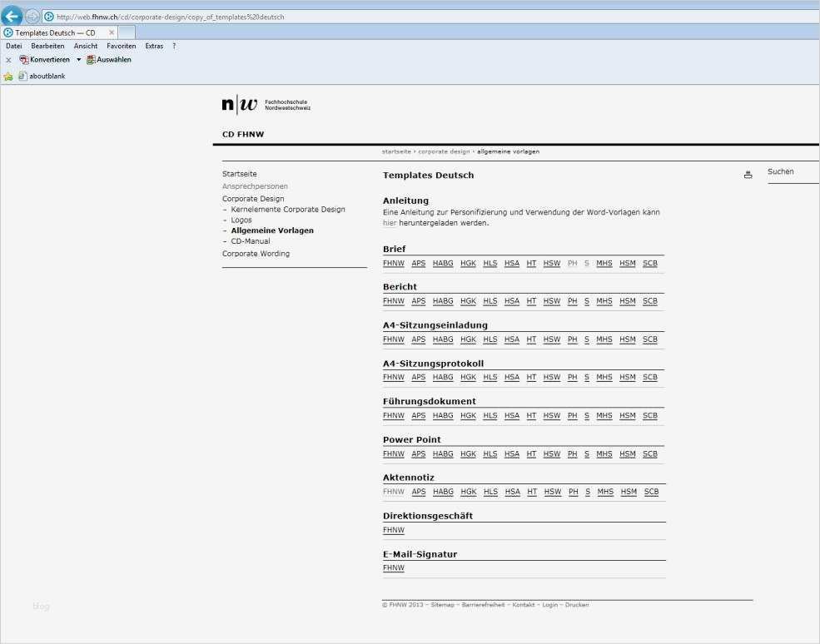Open E-Mail-Signatur FHNW template
Screen dimensions: 820x644
point(394,567)
